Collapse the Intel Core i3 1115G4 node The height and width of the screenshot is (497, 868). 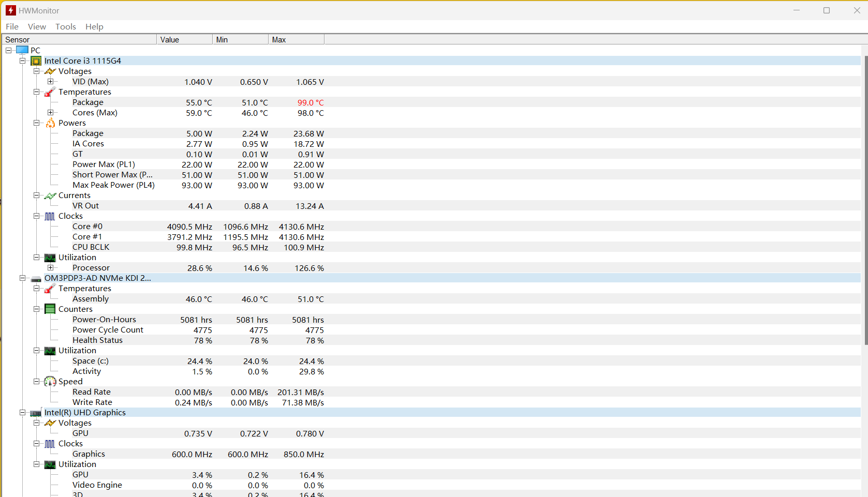[x=23, y=61]
